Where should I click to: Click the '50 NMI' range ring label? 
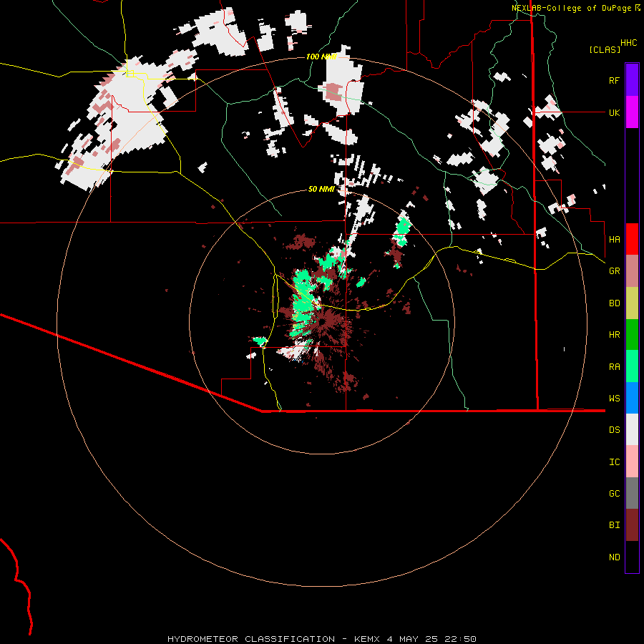(x=321, y=189)
